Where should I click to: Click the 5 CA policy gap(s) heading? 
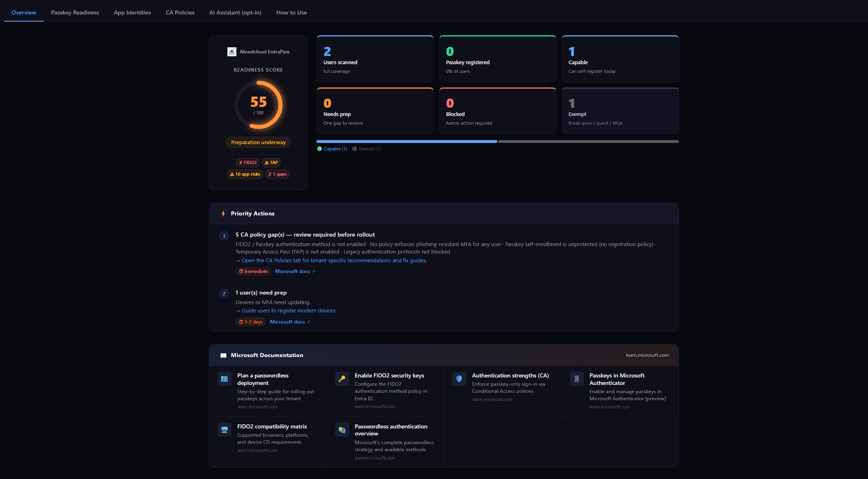click(x=305, y=235)
